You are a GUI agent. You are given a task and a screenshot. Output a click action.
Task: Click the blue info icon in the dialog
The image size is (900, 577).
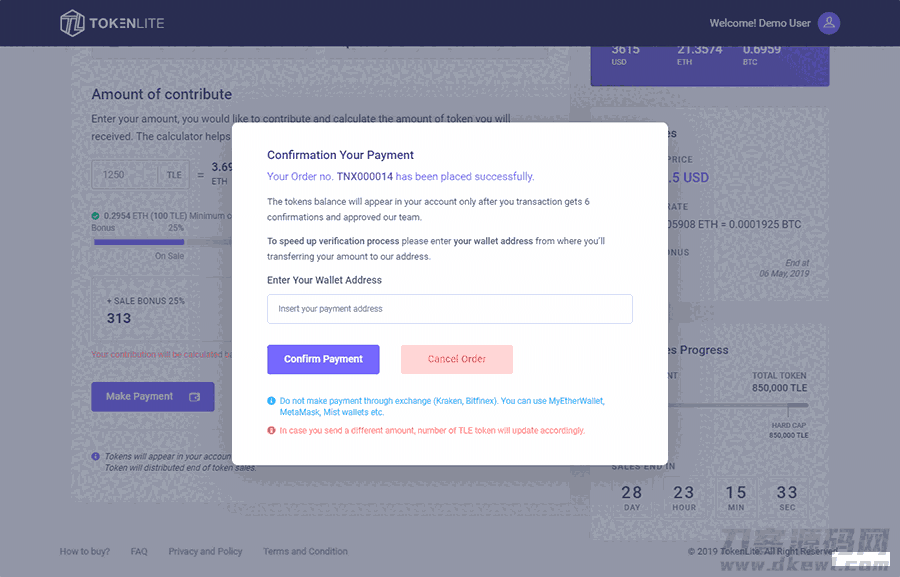pyautogui.click(x=271, y=401)
